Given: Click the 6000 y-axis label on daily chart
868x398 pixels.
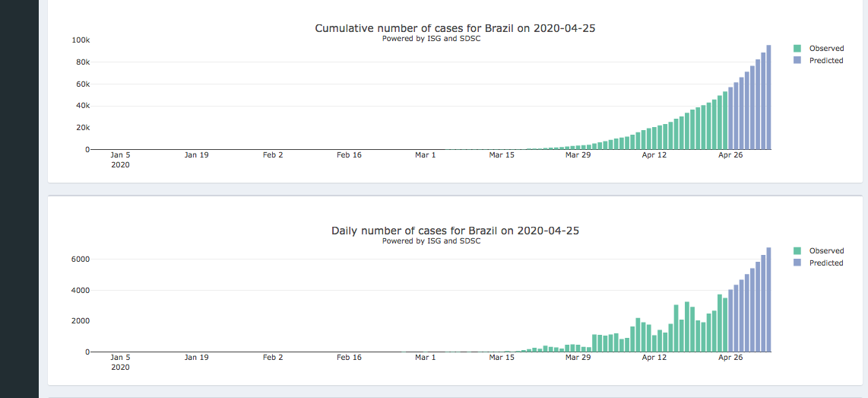Looking at the screenshot, I should [81, 259].
